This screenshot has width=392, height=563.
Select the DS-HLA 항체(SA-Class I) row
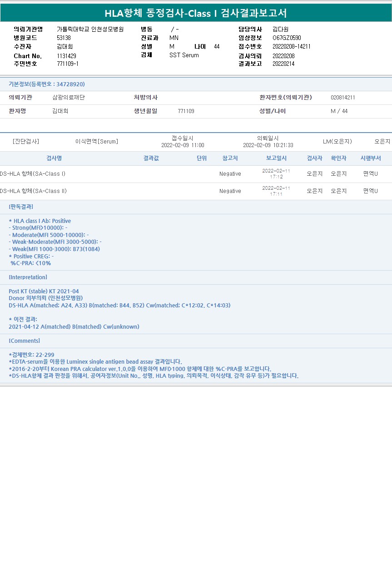(x=196, y=174)
